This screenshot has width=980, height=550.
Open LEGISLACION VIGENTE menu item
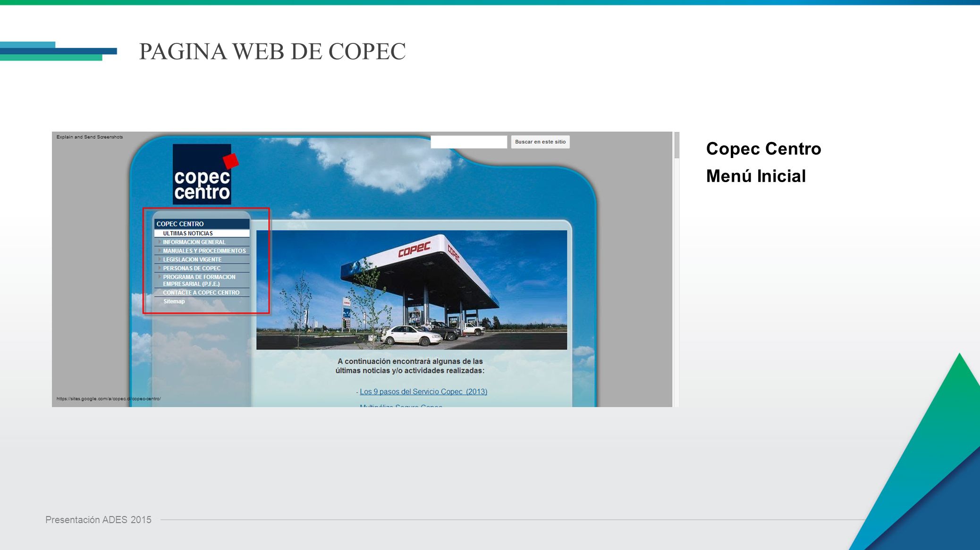tap(202, 259)
